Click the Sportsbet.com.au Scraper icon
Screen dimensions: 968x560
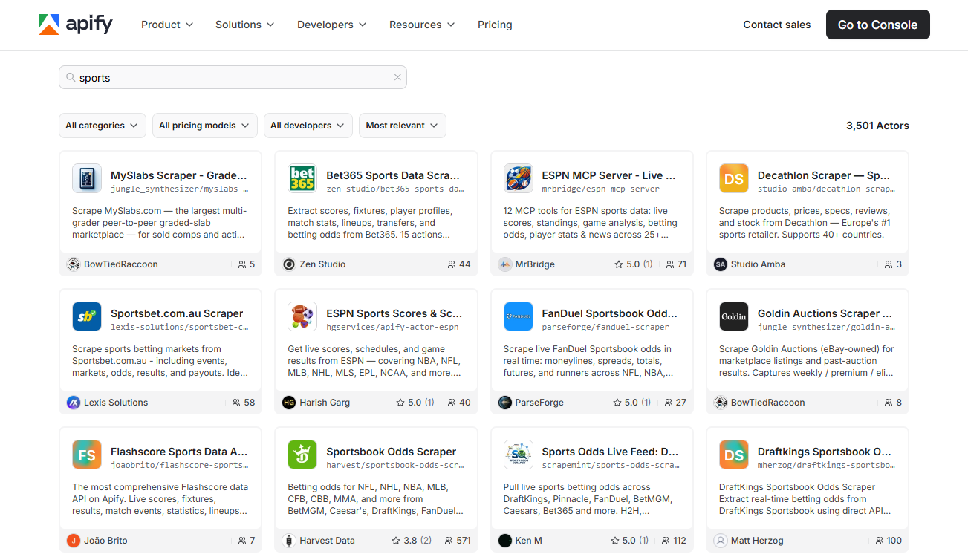pos(87,316)
